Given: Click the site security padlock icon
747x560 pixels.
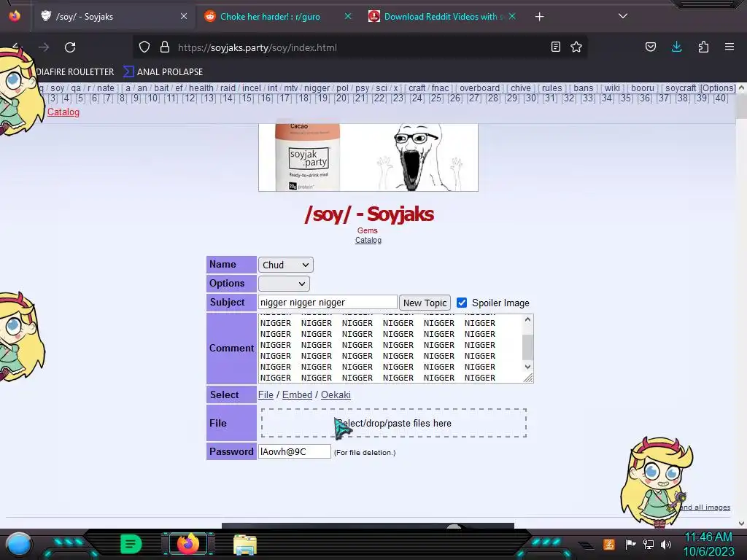Looking at the screenshot, I should (x=165, y=47).
